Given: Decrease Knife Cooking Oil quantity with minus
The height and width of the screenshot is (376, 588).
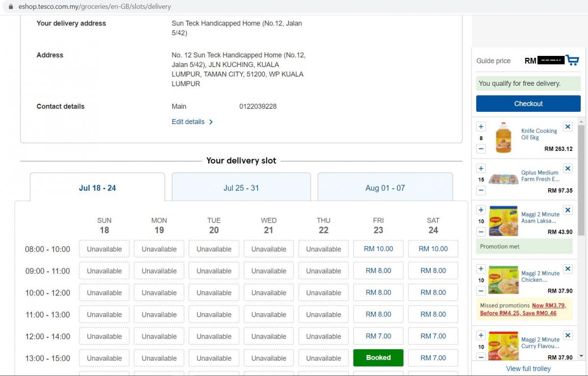Looking at the screenshot, I should pos(481,149).
